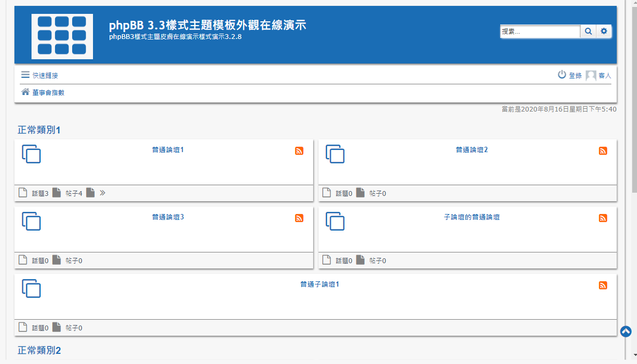
Task: Click posts icon in 普通子論壇1 footer
Action: (57, 327)
